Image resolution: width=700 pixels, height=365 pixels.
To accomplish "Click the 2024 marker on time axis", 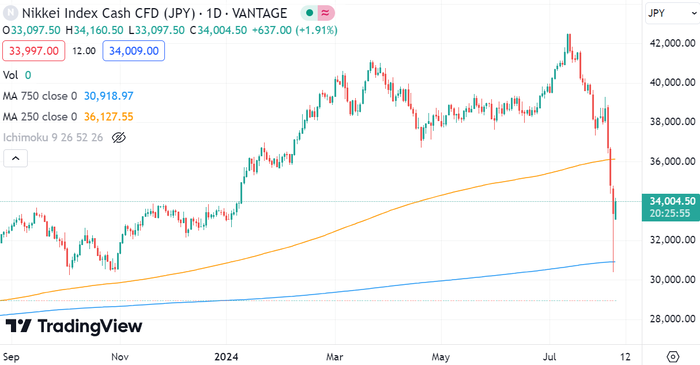I will tap(226, 357).
